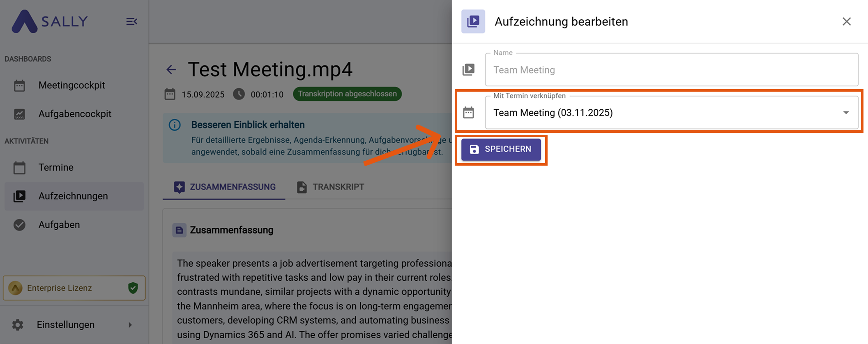The image size is (868, 344).
Task: Click the calendar icon beside Mit Termin verknüpfen
Action: 468,113
